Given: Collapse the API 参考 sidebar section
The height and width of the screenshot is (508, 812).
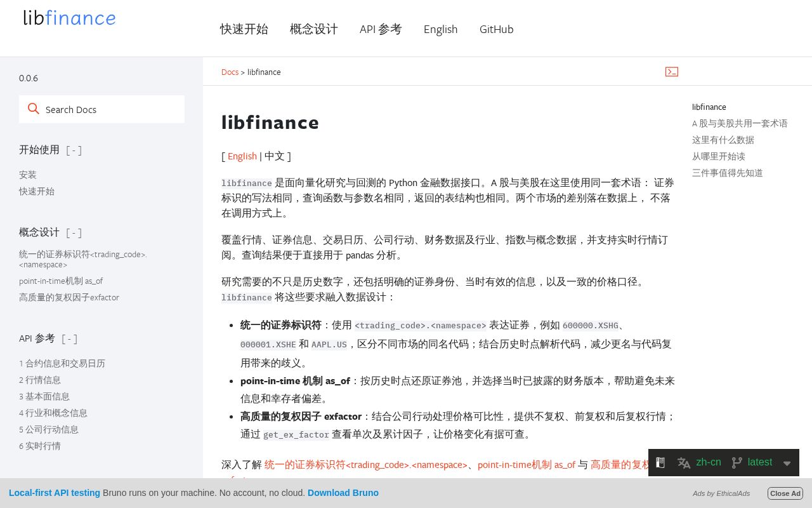Looking at the screenshot, I should tap(69, 338).
